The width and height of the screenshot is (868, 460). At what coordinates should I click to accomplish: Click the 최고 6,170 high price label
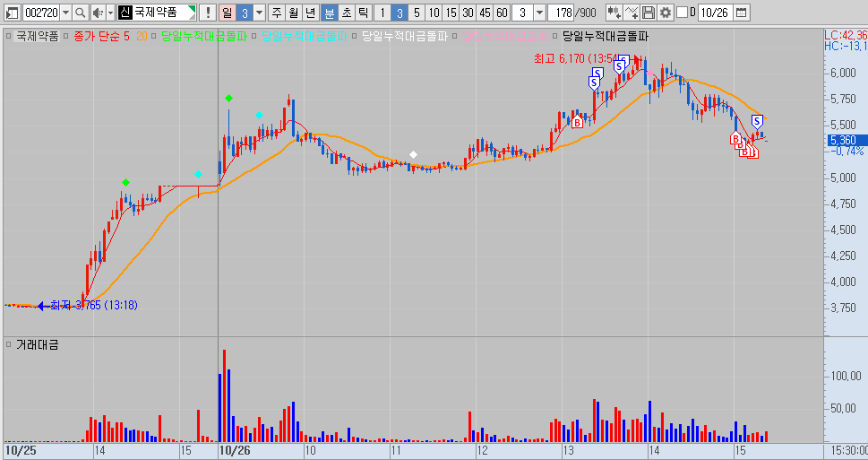pyautogui.click(x=576, y=58)
